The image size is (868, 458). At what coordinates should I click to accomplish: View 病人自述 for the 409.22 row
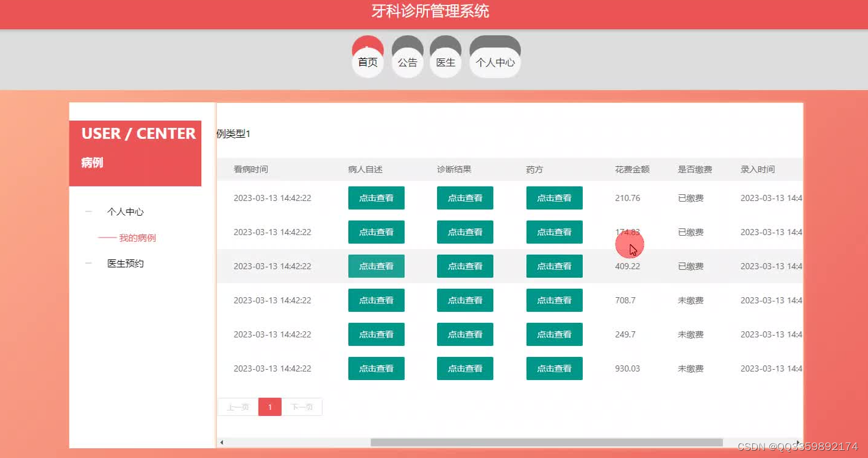click(x=376, y=266)
